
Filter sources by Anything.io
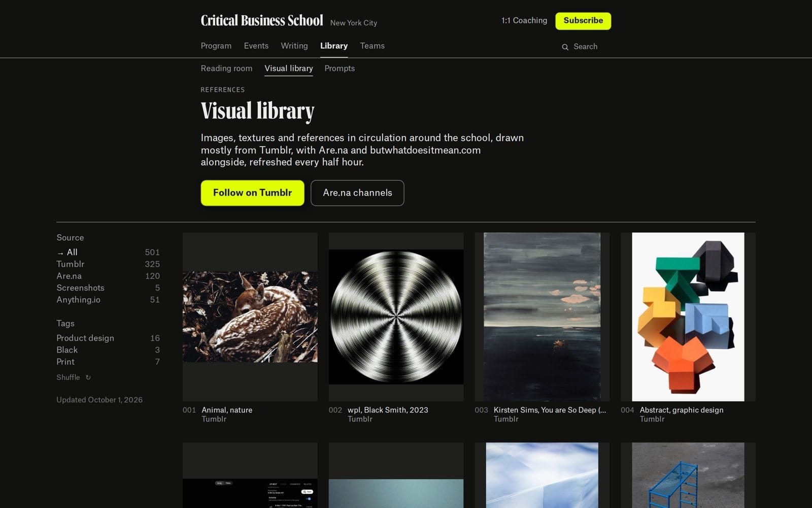click(108, 300)
